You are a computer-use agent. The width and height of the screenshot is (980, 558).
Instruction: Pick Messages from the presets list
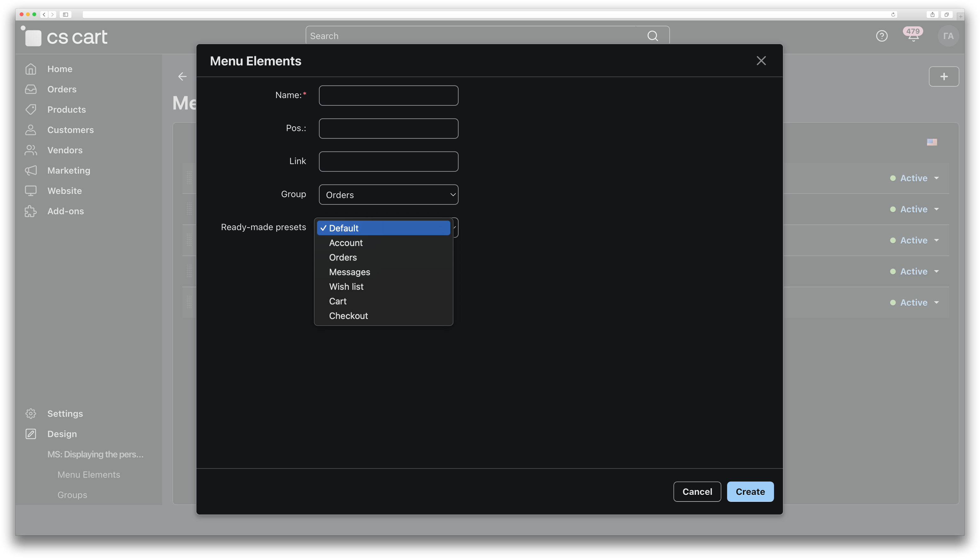pos(349,272)
